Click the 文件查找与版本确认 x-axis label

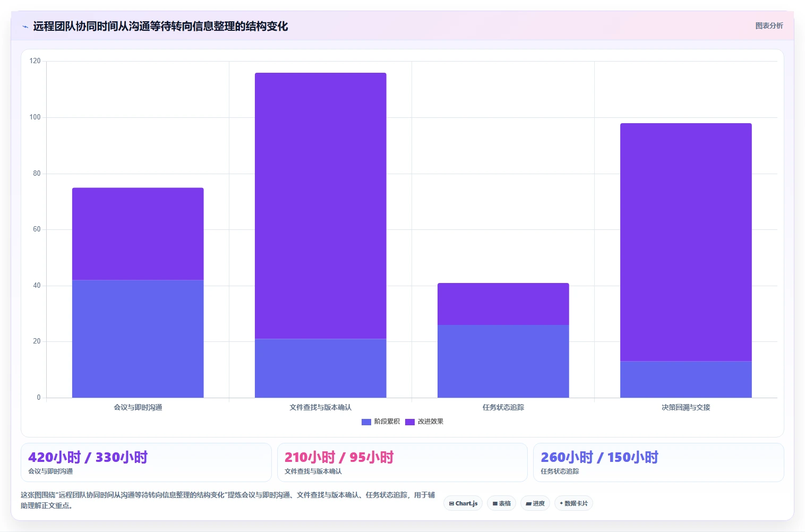point(321,408)
